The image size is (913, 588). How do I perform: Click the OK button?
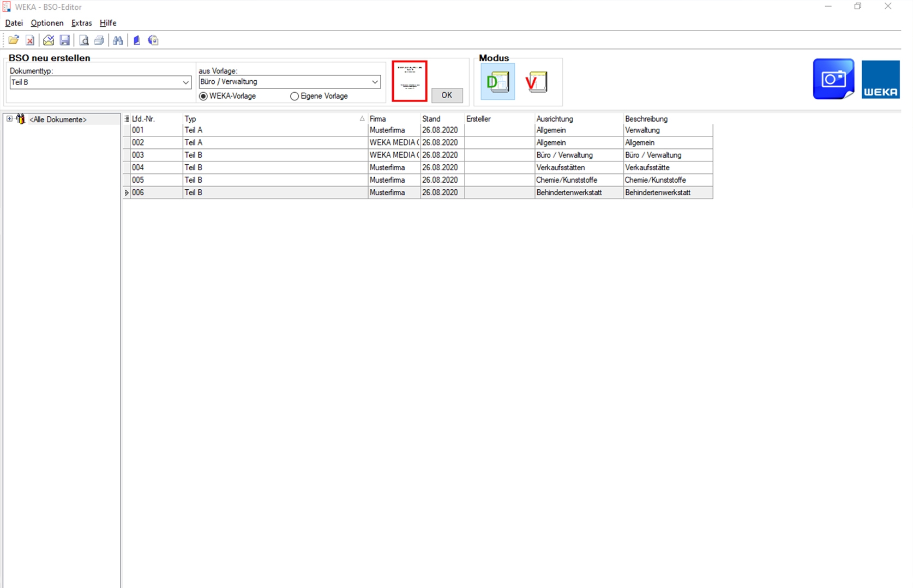(447, 95)
